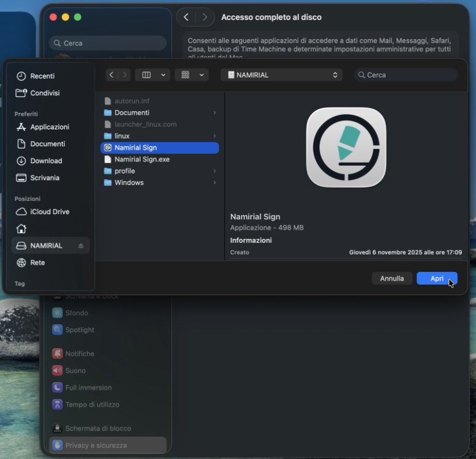476x459 pixels.
Task: Click the large Namirial Sign preview icon
Action: (346, 147)
